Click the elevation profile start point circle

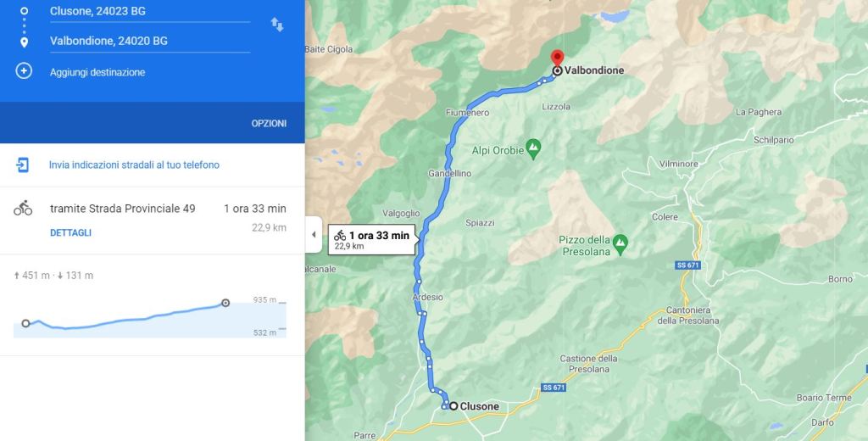[x=25, y=323]
